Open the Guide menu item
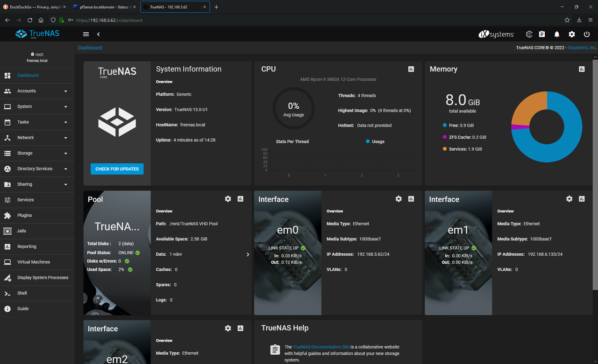Screen dimensions: 598x364 [37, 308]
